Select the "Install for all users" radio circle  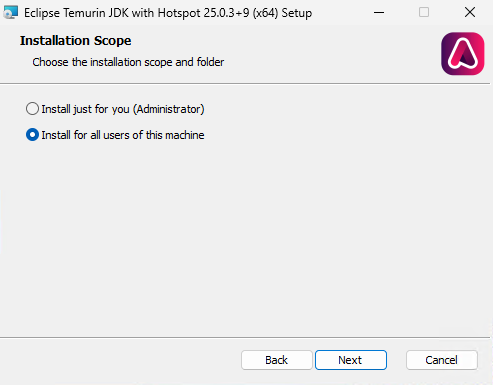point(32,135)
